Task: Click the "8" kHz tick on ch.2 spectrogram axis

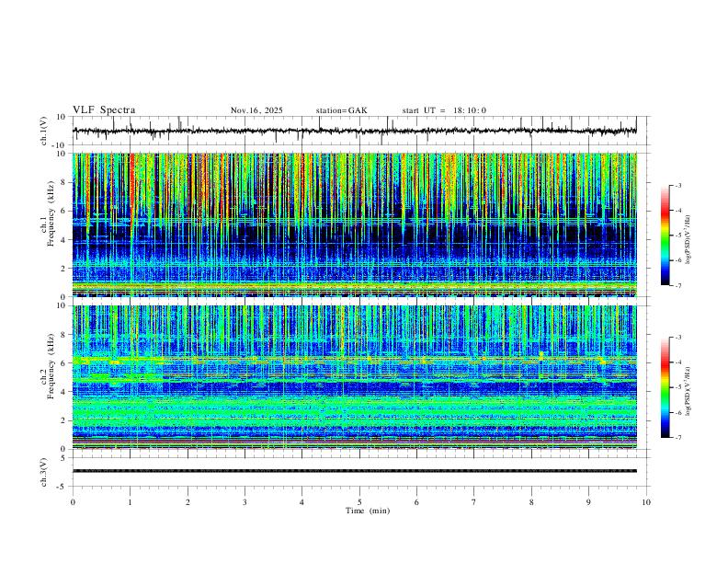Action: 63,335
